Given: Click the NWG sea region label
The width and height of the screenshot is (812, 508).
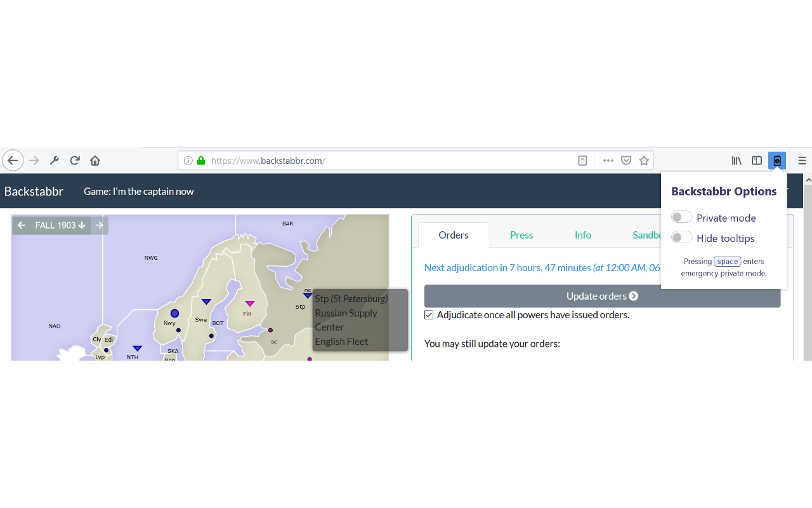Looking at the screenshot, I should [x=151, y=258].
